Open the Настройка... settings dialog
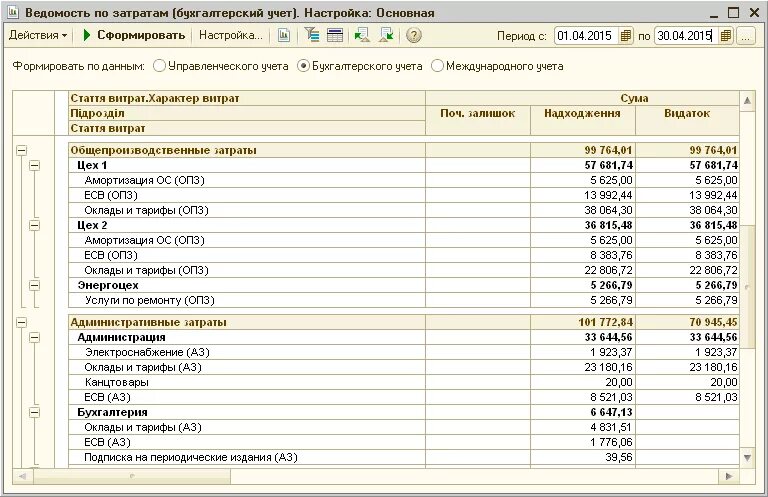768x497 pixels. [231, 35]
